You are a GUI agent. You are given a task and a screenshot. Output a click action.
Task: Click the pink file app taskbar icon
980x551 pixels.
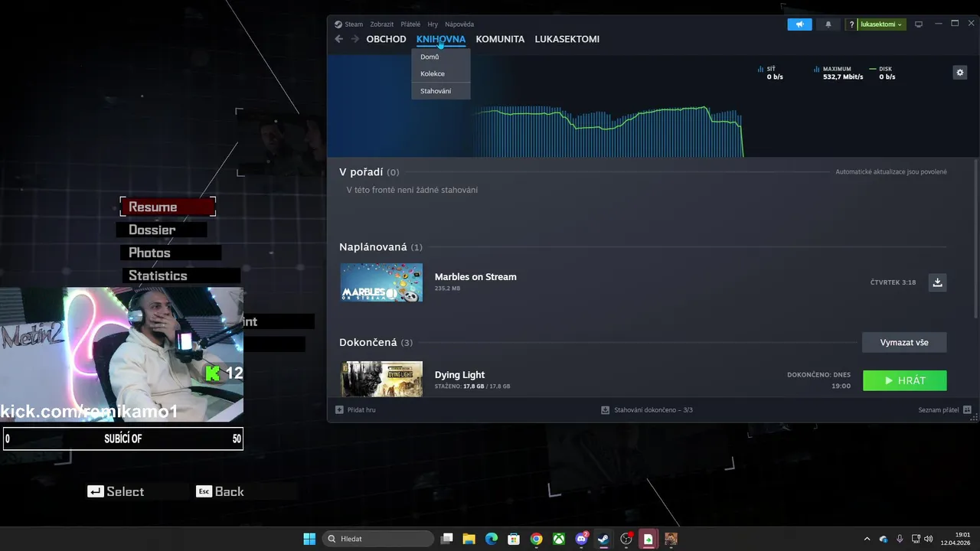[x=648, y=539]
